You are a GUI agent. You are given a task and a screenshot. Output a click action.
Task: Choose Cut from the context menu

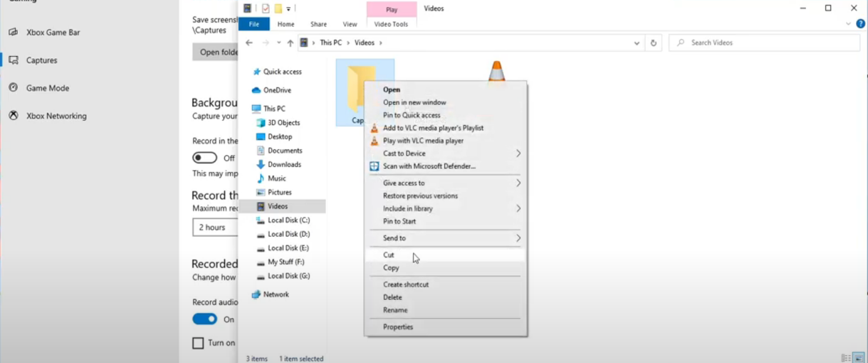coord(445,255)
